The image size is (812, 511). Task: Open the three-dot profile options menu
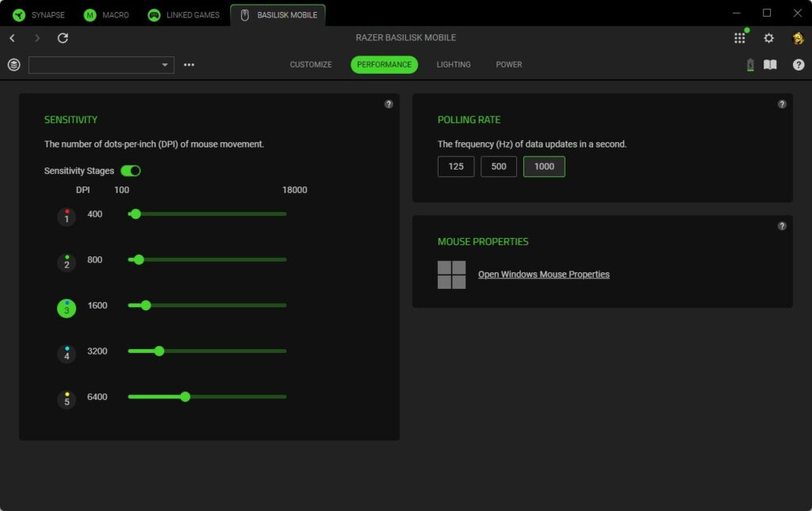(x=189, y=65)
